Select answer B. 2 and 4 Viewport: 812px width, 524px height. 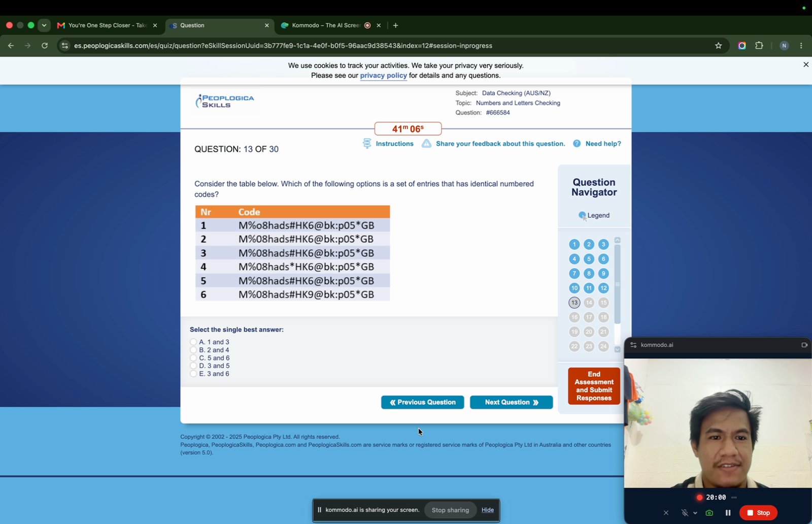coord(193,350)
